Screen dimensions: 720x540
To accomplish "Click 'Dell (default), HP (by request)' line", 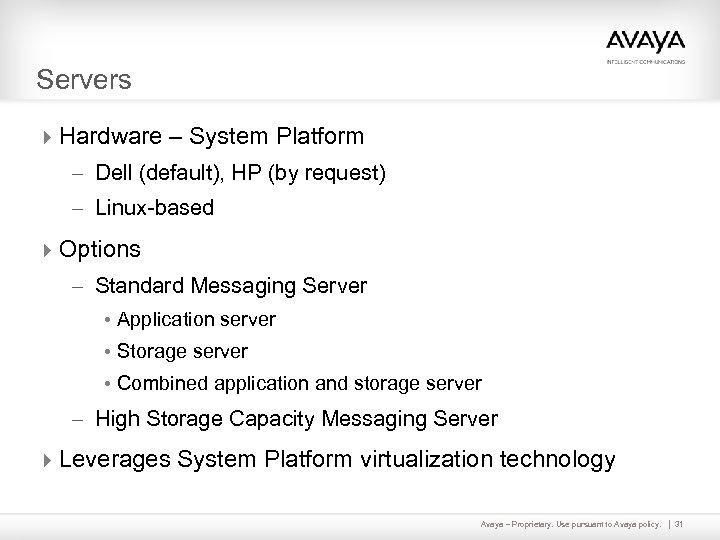I will tap(241, 173).
